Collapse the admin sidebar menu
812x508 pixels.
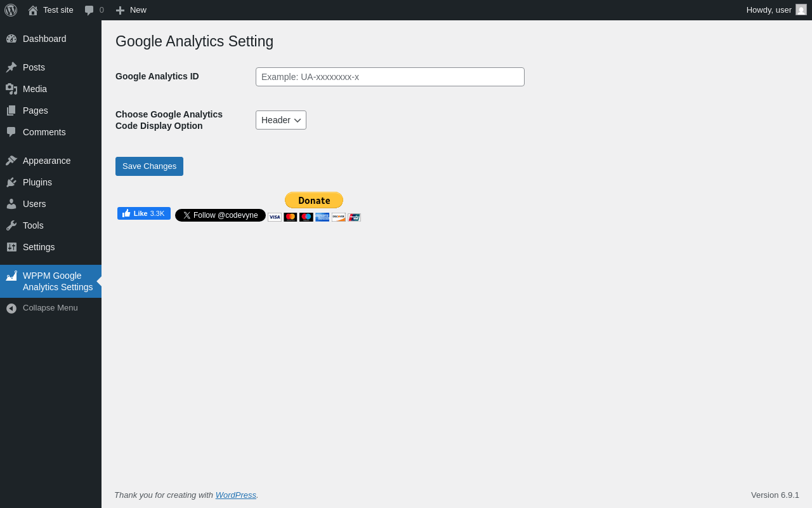click(x=50, y=308)
